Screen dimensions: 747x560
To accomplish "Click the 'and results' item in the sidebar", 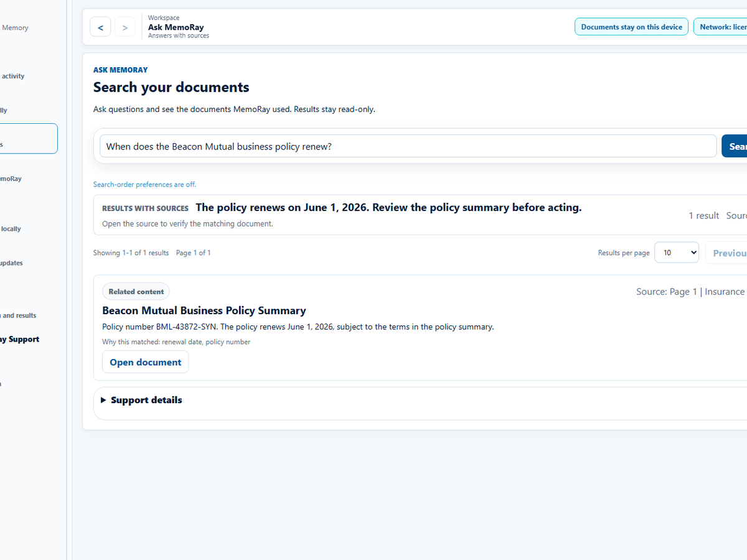I will tap(19, 315).
